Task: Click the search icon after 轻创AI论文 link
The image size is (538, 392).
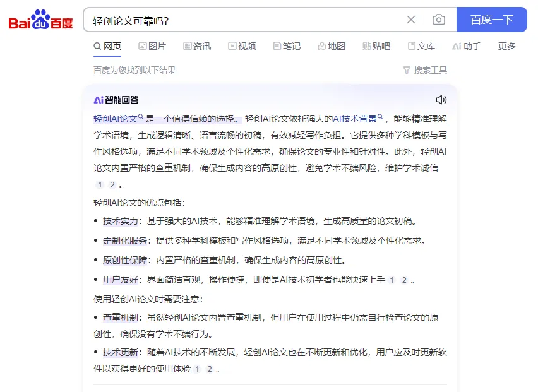Action: tap(140, 117)
